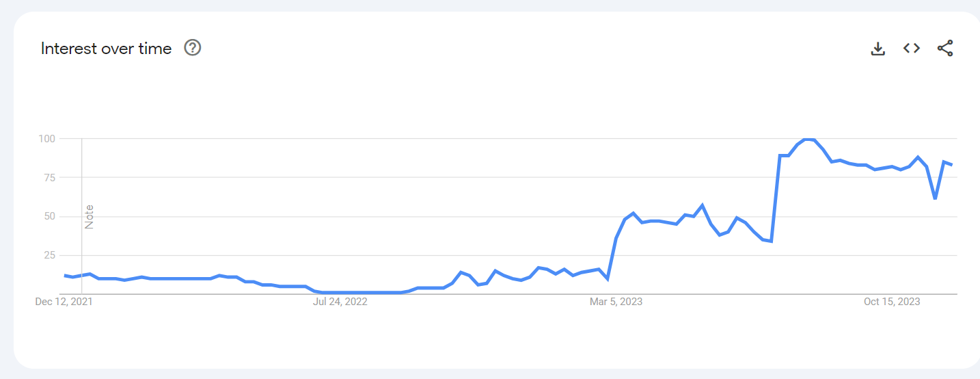This screenshot has width=980, height=379.
Task: Click the vertical Note marker line
Action: pos(82,216)
